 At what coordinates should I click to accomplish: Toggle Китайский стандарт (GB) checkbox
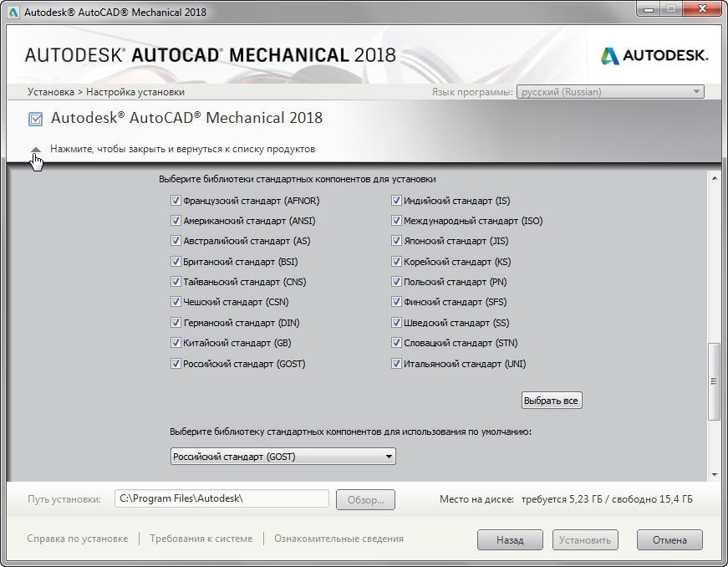176,342
